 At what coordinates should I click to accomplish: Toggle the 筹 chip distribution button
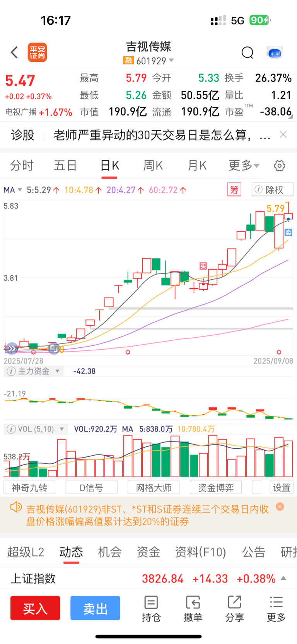pyautogui.click(x=234, y=190)
